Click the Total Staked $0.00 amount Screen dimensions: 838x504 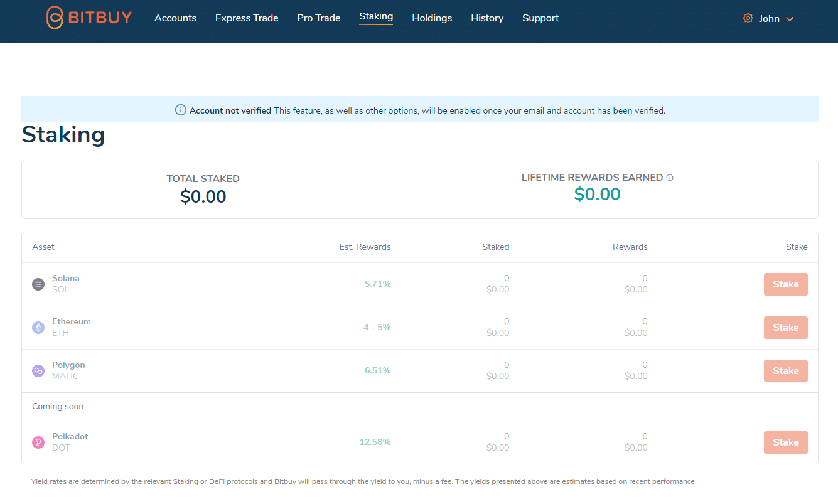(203, 197)
